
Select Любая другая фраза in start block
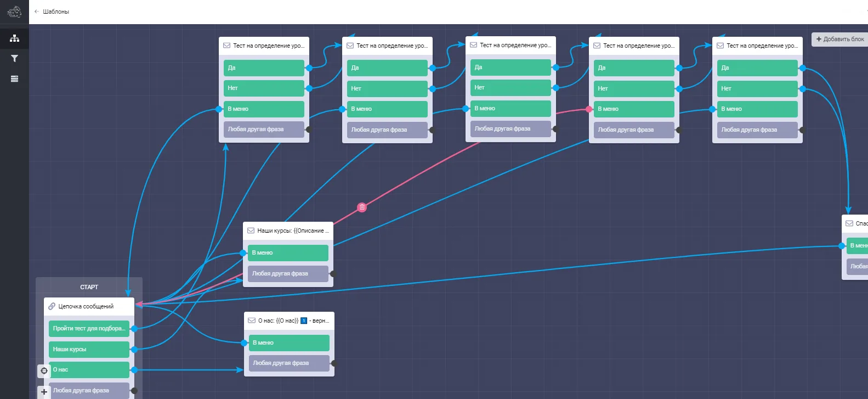click(x=89, y=391)
